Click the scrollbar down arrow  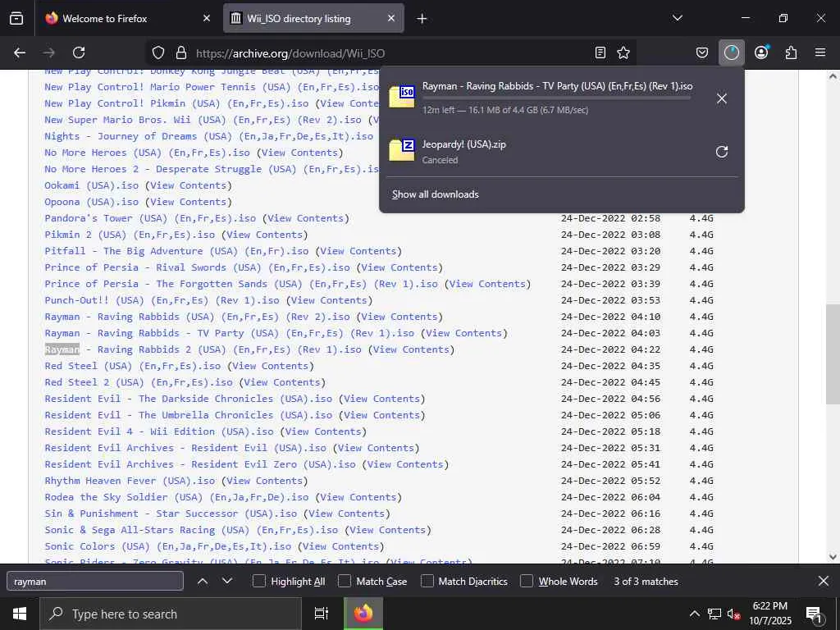click(833, 557)
